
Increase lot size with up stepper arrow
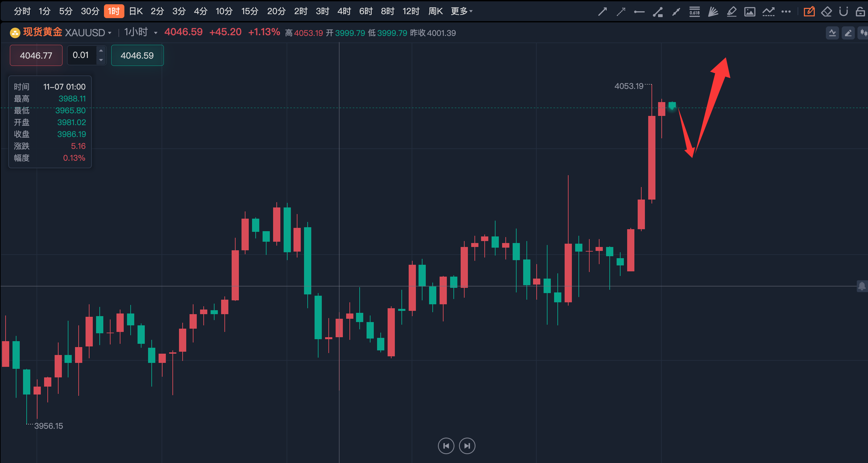coord(101,51)
